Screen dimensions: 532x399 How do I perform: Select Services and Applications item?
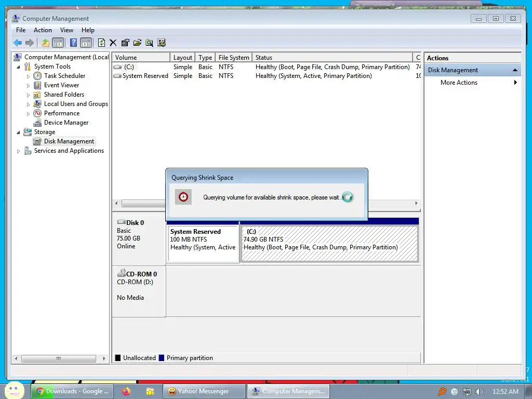click(69, 151)
